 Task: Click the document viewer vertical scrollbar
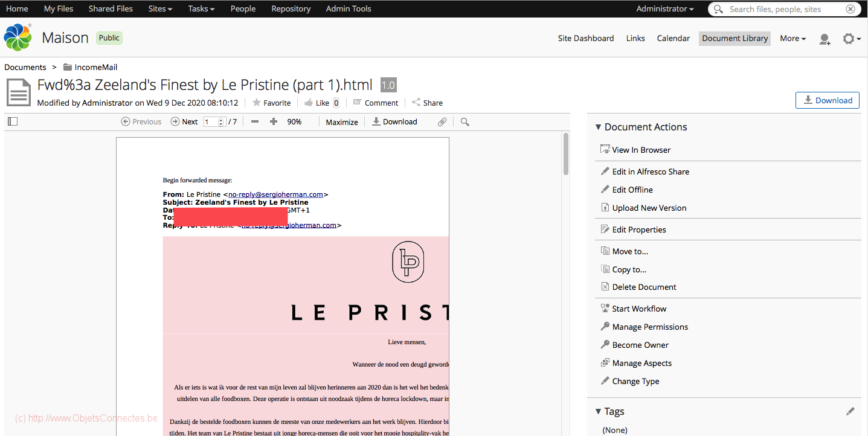(x=566, y=154)
